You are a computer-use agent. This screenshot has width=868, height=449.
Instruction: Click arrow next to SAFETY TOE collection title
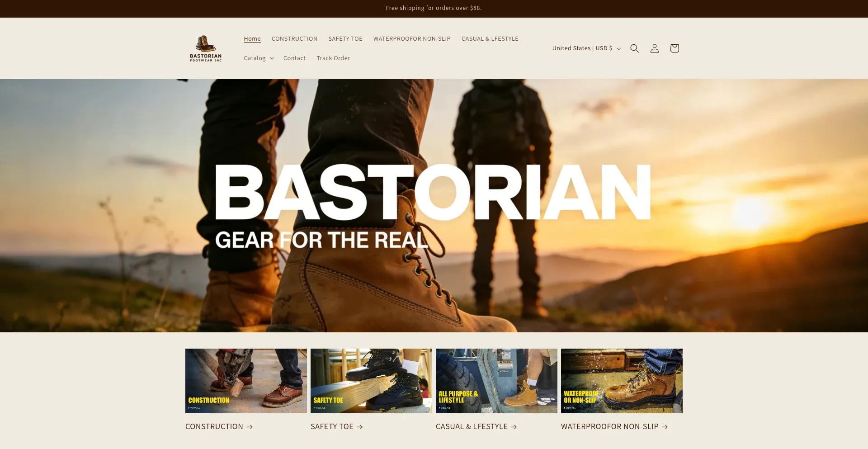(x=360, y=427)
